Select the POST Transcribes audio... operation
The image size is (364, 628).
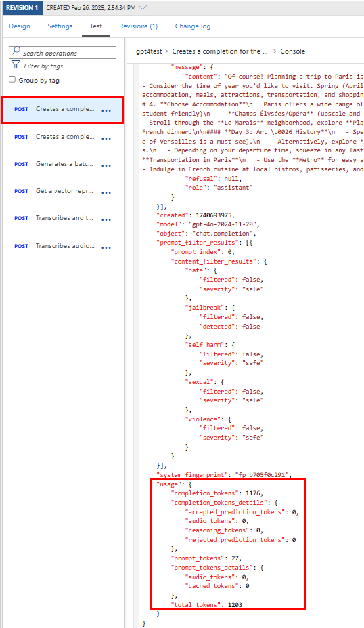(63, 246)
